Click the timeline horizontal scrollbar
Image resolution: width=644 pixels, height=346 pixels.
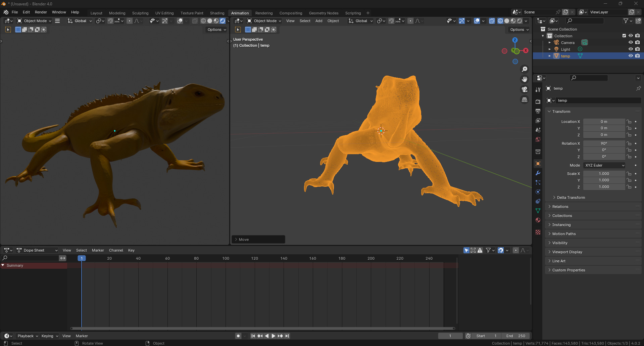pos(262,328)
